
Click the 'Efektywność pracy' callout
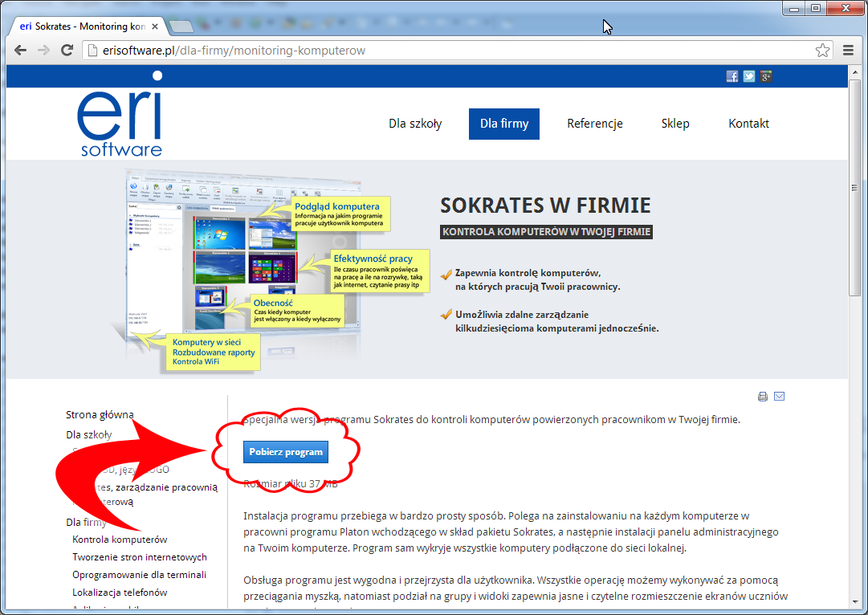pos(379,271)
